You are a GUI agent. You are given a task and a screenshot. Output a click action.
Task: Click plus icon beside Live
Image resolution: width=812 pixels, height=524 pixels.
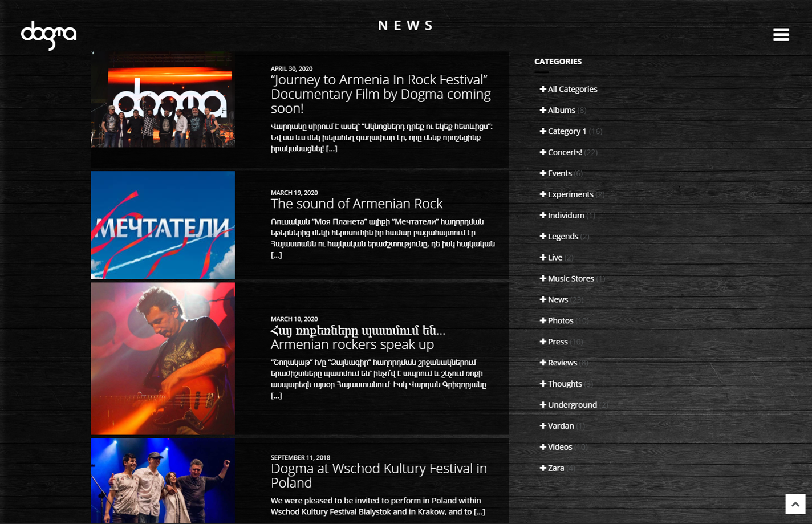[543, 258]
